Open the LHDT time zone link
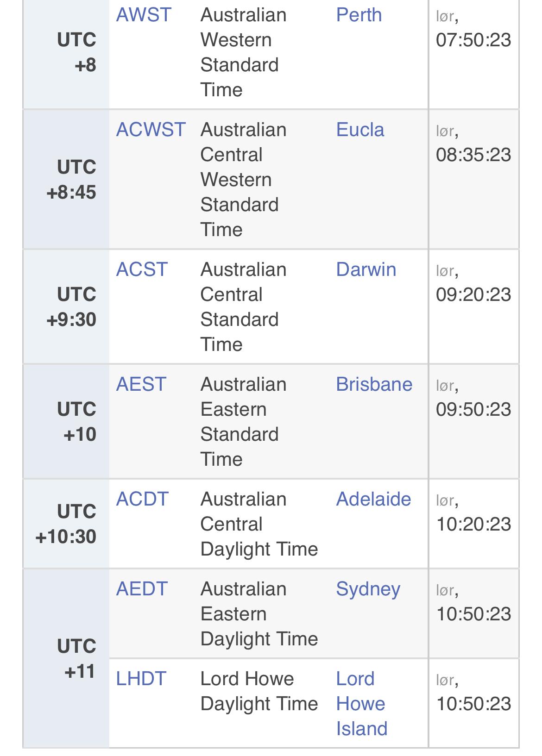 [x=141, y=679]
